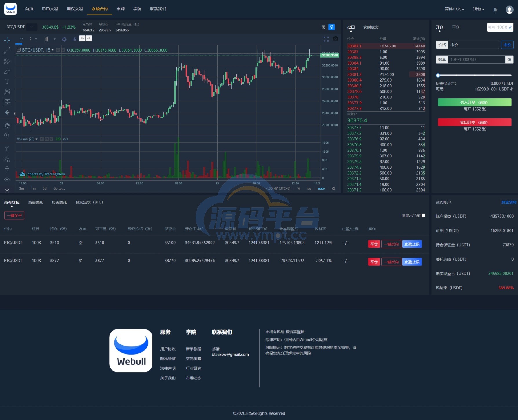Toggle stay in drawing mode
Screen dimensions: 518x420
7,159
